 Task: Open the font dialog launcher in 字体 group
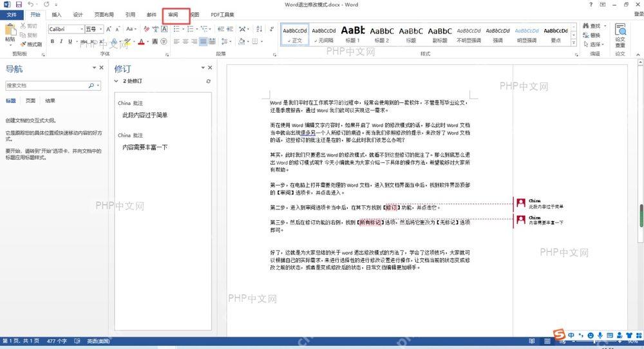(167, 54)
